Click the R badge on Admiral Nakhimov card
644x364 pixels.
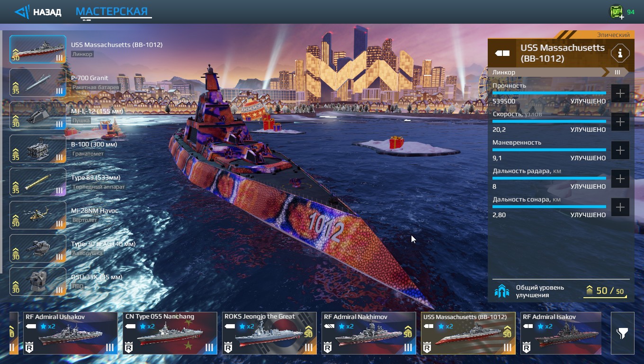click(x=327, y=348)
